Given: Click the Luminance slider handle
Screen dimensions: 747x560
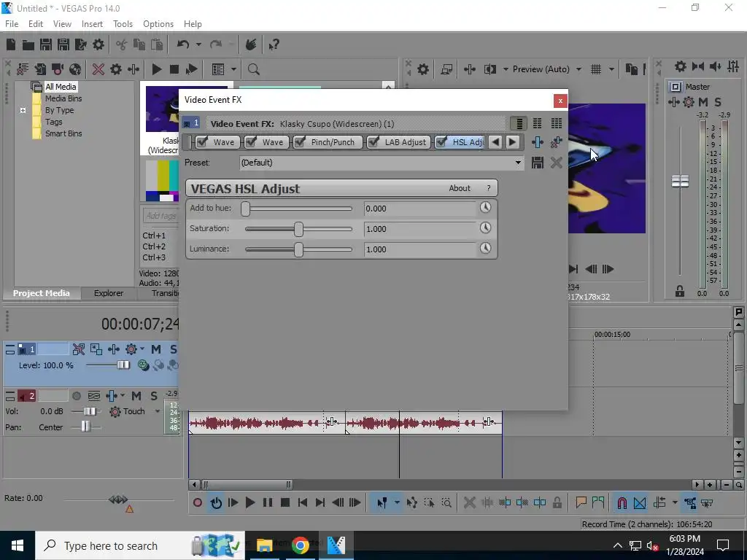Looking at the screenshot, I should tap(298, 249).
